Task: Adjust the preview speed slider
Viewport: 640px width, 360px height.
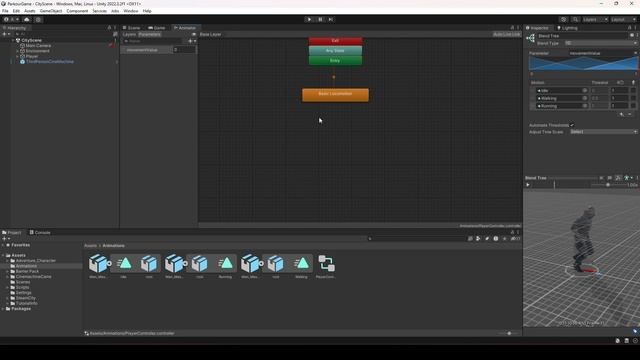Action: [x=608, y=185]
